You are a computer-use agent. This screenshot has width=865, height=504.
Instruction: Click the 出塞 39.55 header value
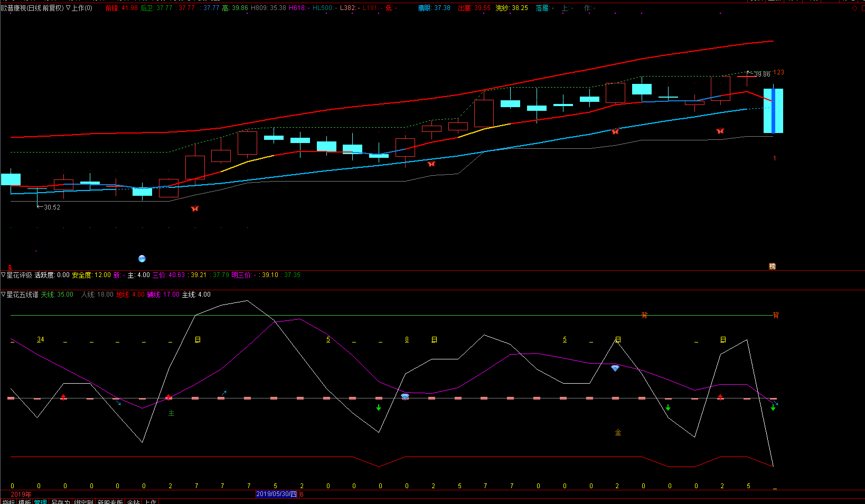click(474, 8)
